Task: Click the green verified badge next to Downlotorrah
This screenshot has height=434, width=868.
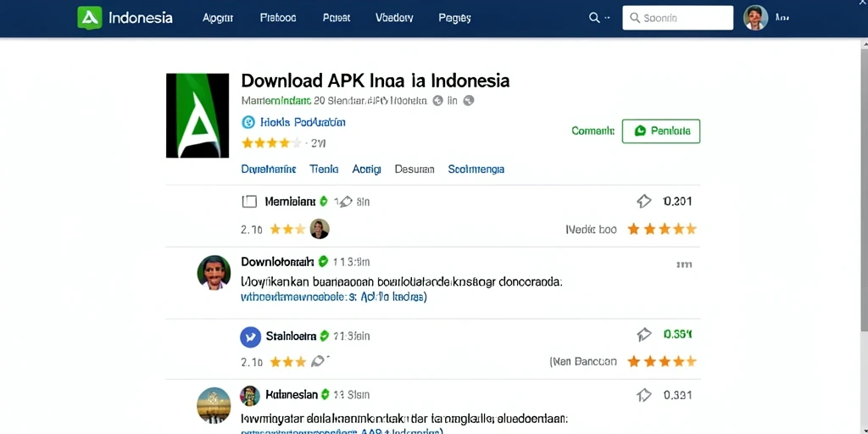Action: tap(323, 261)
